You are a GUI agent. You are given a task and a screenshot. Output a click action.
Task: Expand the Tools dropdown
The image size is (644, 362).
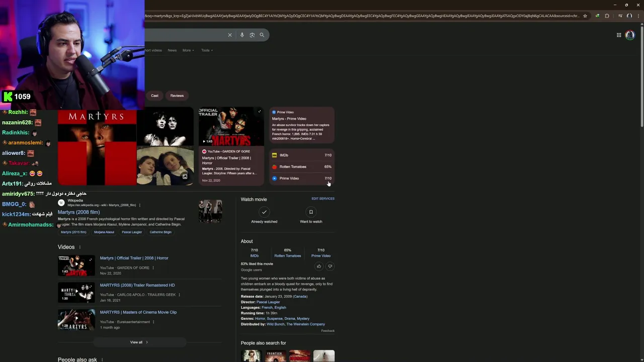pyautogui.click(x=207, y=50)
